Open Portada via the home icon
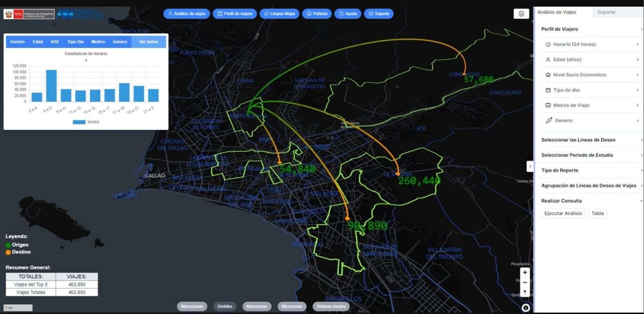The height and width of the screenshot is (314, 644). tap(309, 14)
